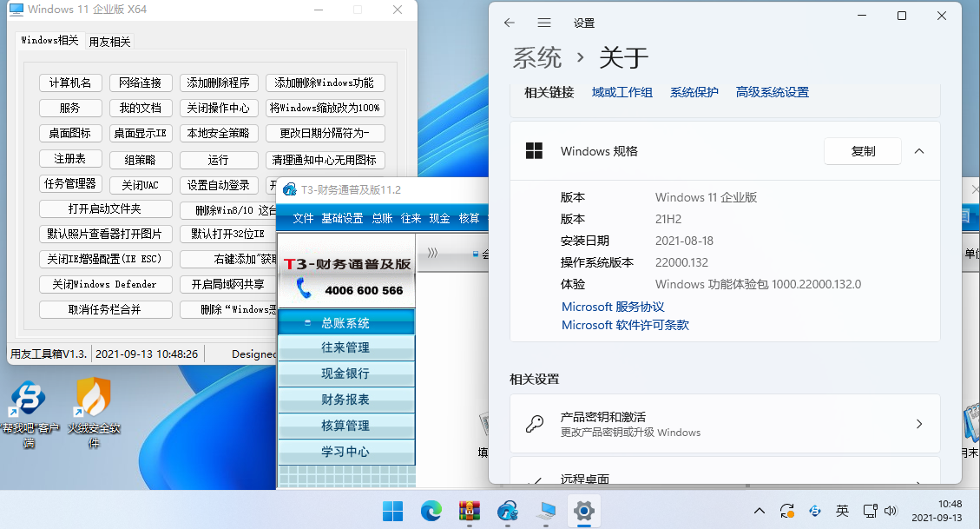Click the T3 title bar app icon
The width and height of the screenshot is (980, 529).
coord(289,189)
